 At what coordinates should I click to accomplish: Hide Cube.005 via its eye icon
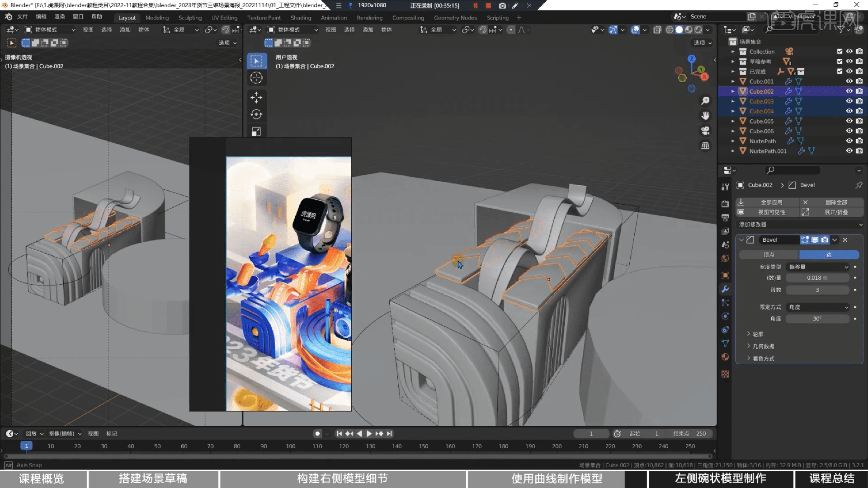[849, 121]
